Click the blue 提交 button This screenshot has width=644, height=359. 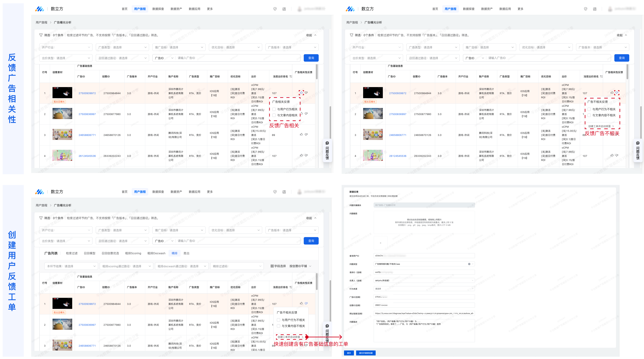pos(349,353)
